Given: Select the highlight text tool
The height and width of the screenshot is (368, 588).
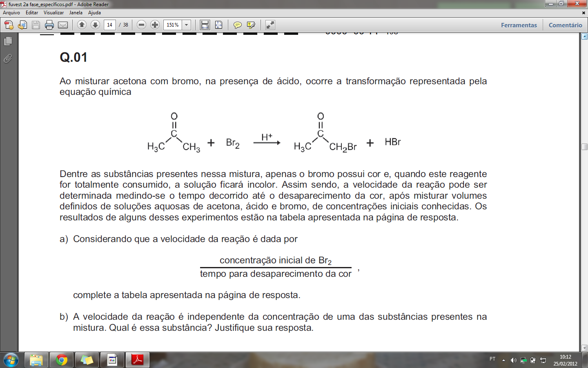Looking at the screenshot, I should click(251, 25).
